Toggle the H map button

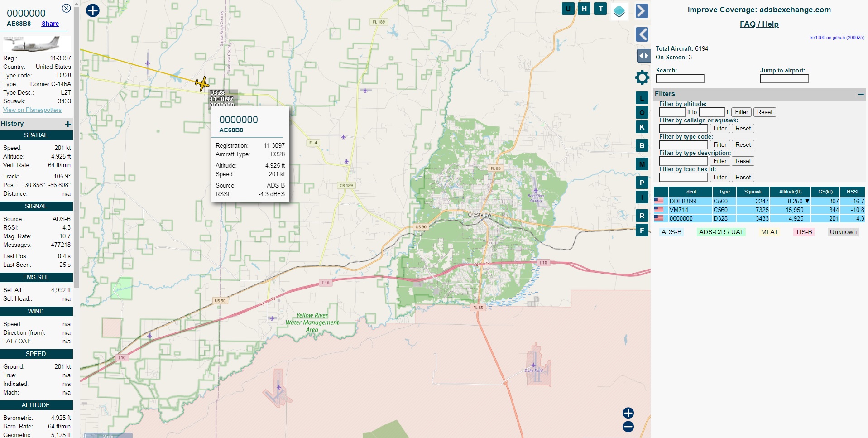point(584,9)
